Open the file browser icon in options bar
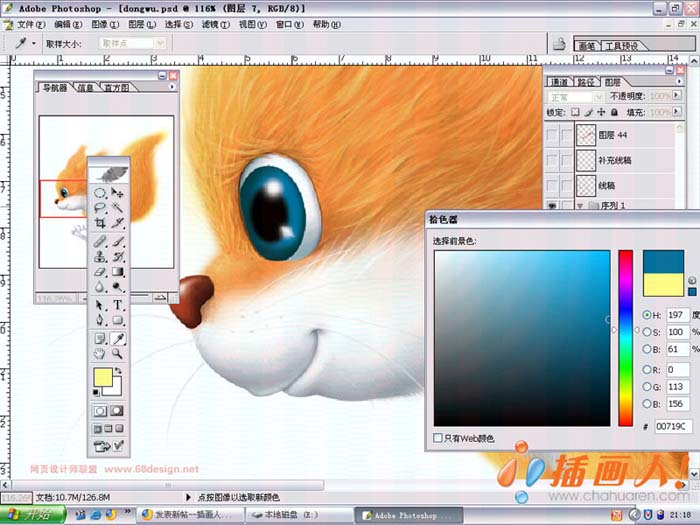700x525 pixels. 559,44
